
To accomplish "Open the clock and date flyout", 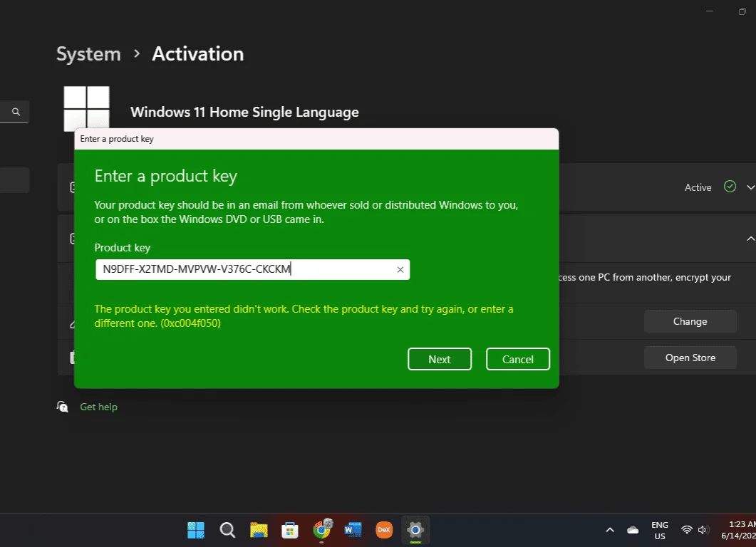I will point(738,530).
